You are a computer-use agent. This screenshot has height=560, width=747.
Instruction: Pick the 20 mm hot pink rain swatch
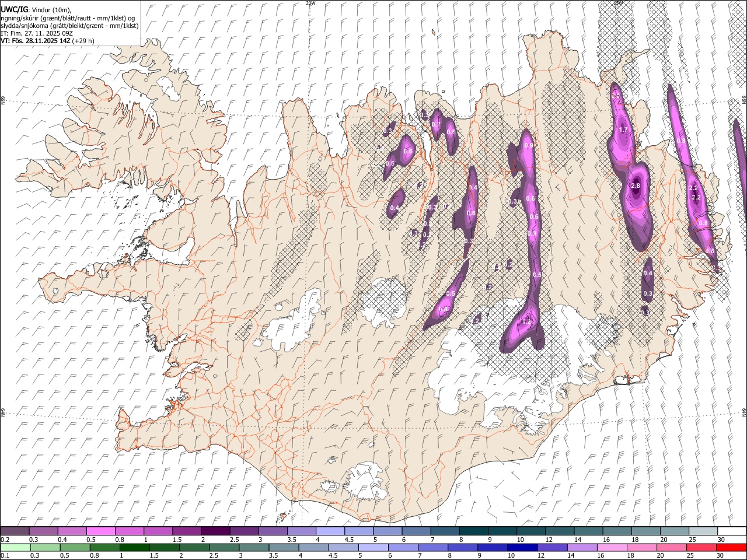click(x=671, y=547)
